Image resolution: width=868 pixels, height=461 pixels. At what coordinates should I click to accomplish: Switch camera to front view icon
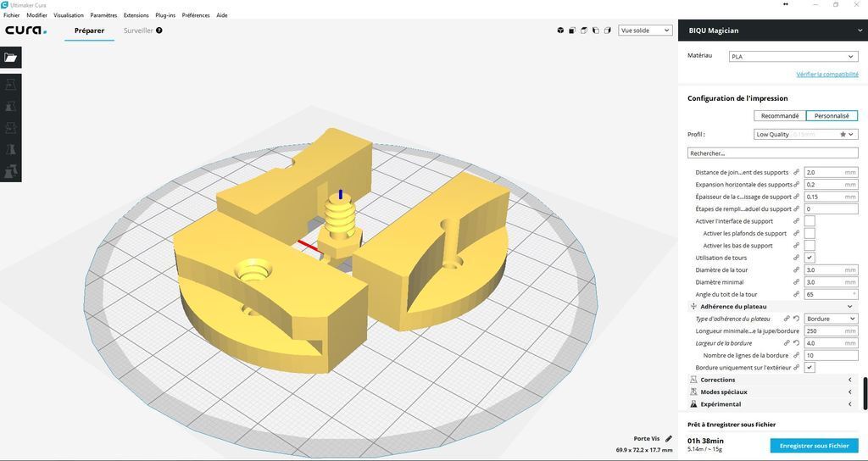[x=572, y=31]
